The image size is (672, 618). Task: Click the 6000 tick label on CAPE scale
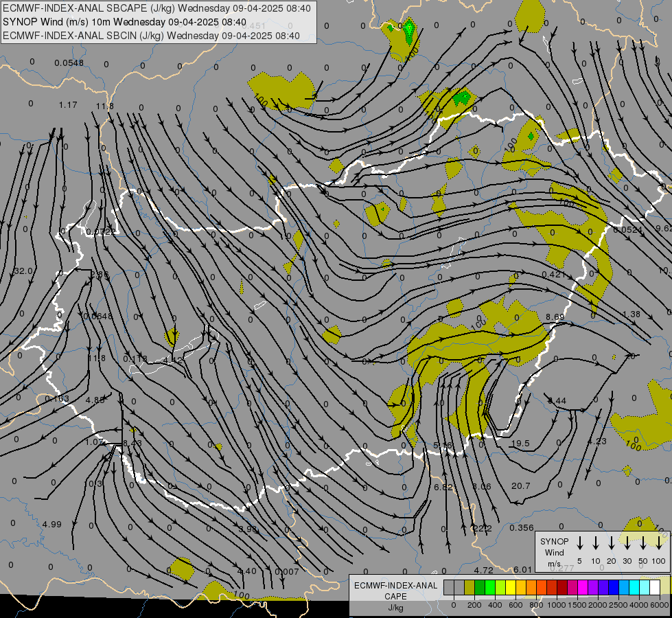[660, 605]
